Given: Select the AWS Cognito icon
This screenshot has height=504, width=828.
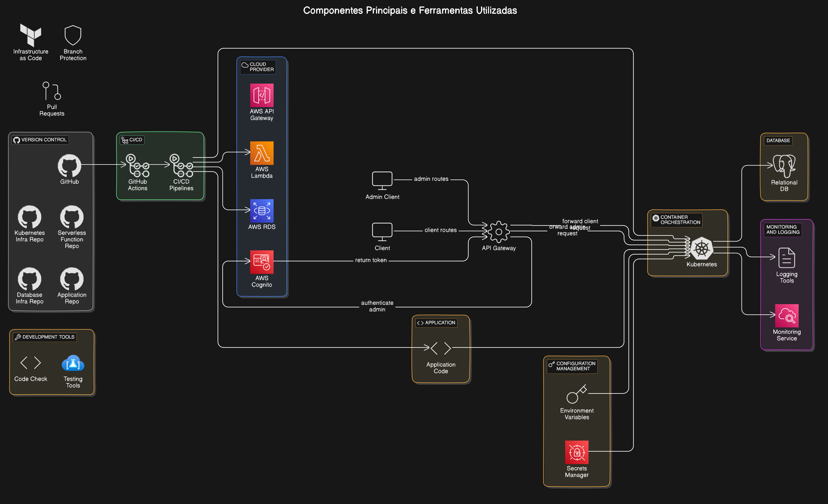Looking at the screenshot, I should coord(261,262).
